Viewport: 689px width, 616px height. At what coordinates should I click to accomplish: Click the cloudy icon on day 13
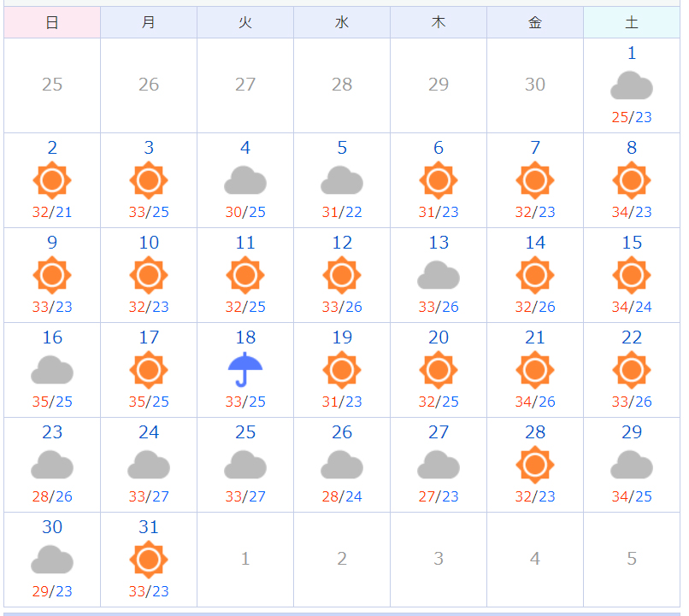[438, 275]
